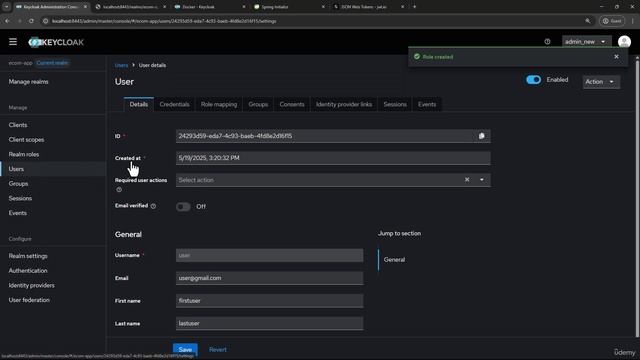Image resolution: width=640 pixels, height=360 pixels.
Task: Open the Identity provider links tab
Action: pyautogui.click(x=344, y=104)
